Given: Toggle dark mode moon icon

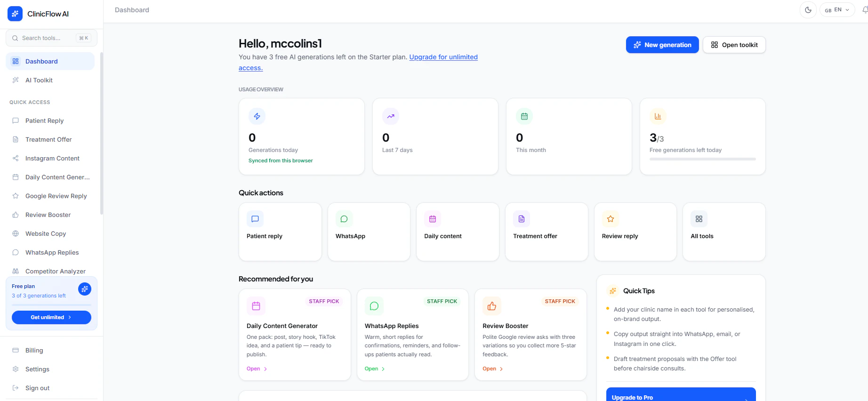Looking at the screenshot, I should [808, 10].
